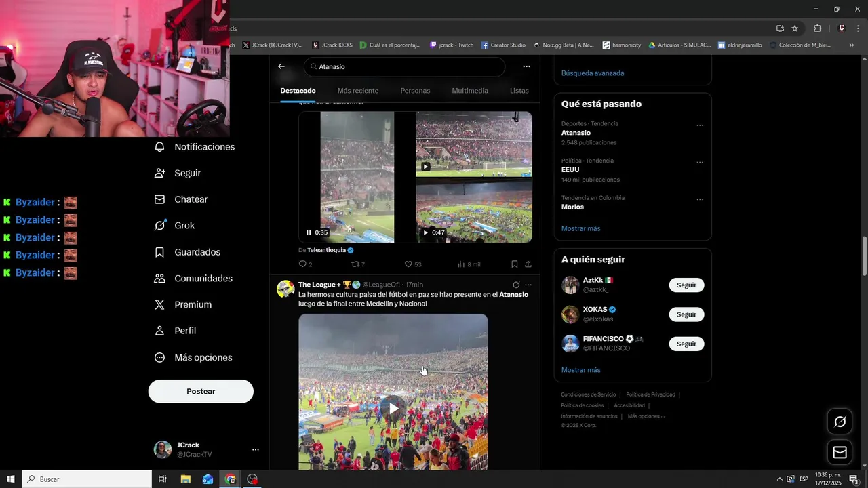Expand Más opciones in sidebar

coord(193,357)
